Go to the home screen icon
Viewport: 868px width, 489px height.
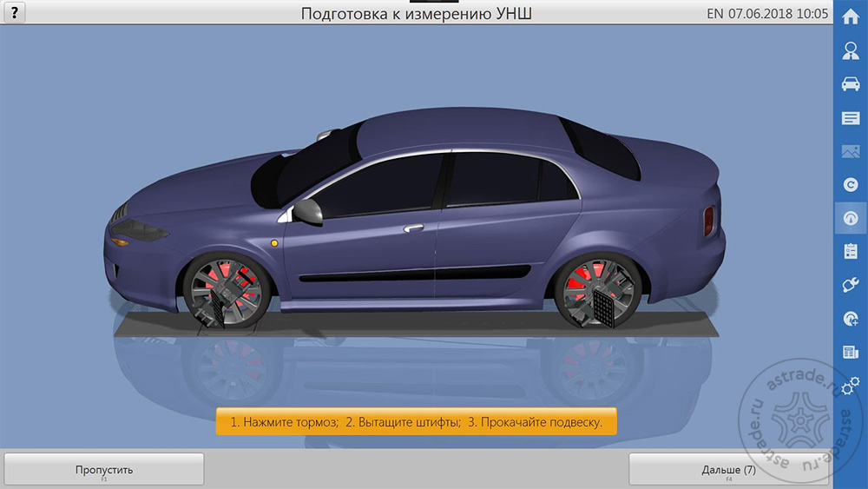[x=851, y=17]
